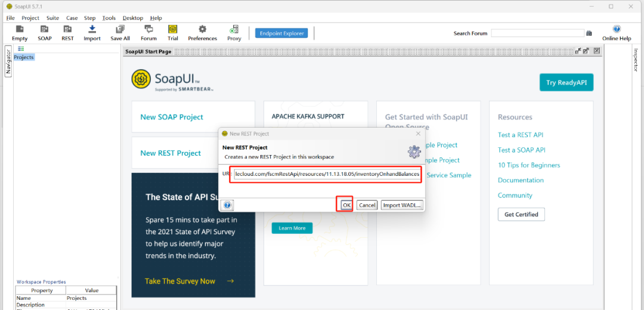Click the APACHE KAFKA SUPPORT heading
This screenshot has height=310, width=644.
click(308, 116)
